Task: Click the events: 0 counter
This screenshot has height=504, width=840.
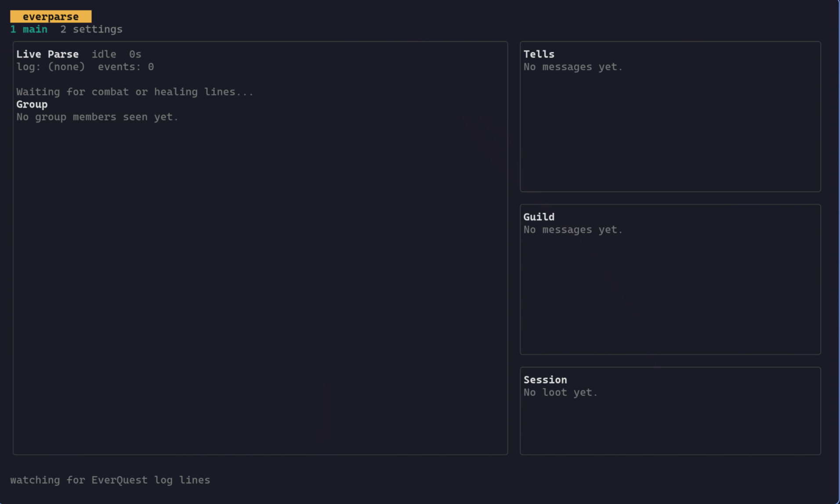Action: 126,67
